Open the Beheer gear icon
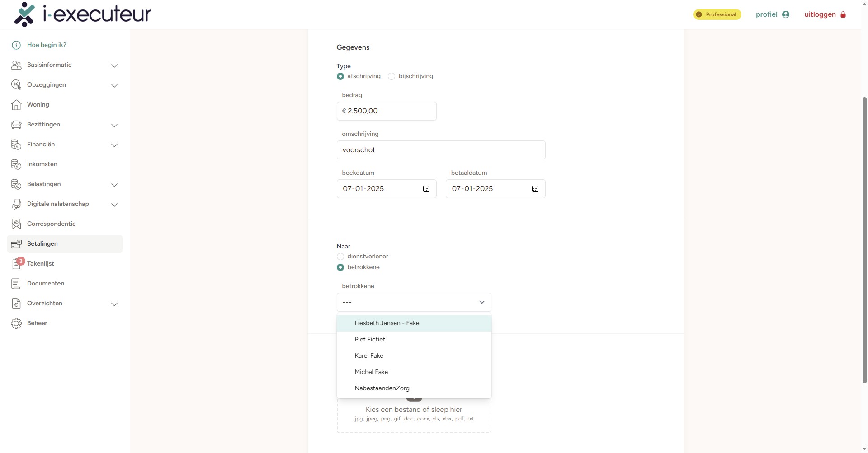This screenshot has width=868, height=453. [x=16, y=323]
